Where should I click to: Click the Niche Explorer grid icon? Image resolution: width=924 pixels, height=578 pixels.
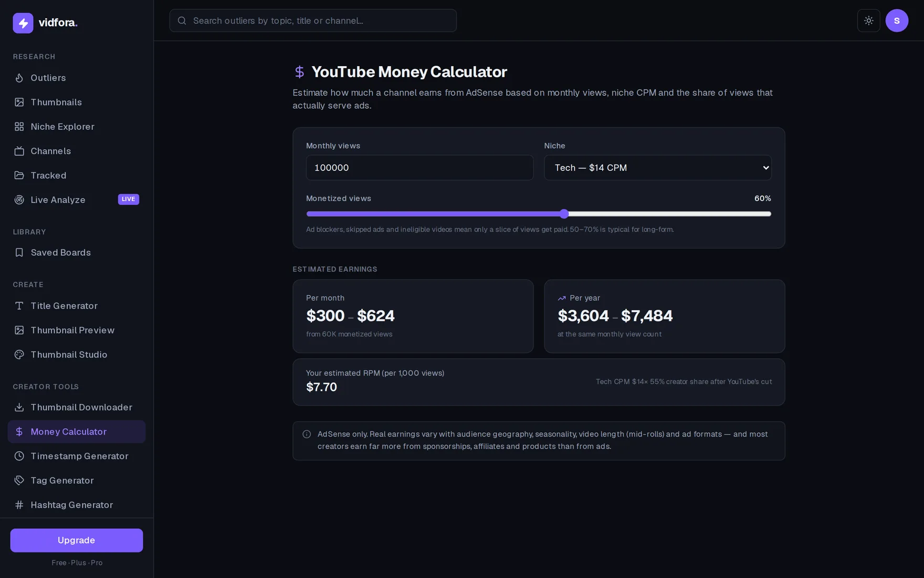19,127
